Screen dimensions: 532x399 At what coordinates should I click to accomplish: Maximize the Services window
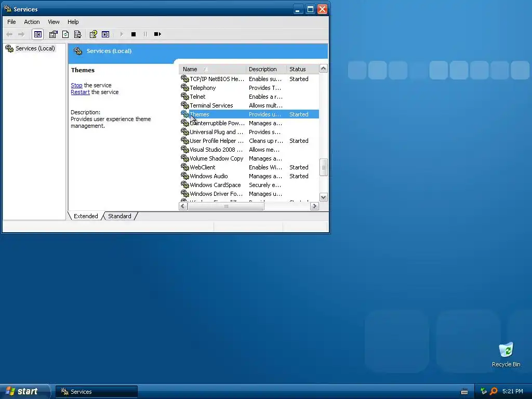pyautogui.click(x=310, y=9)
